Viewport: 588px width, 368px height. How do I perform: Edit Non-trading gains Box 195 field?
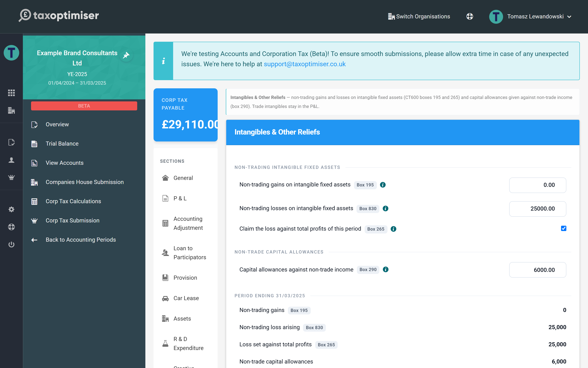tap(537, 185)
